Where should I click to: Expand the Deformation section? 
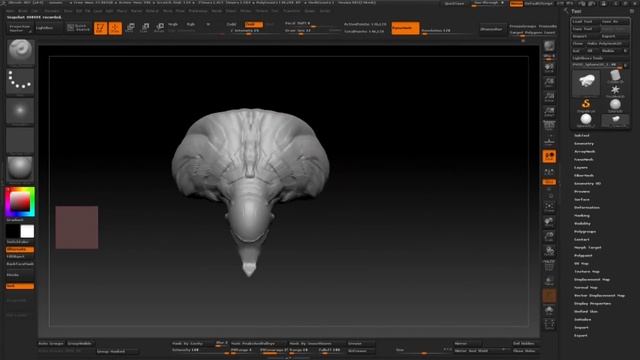pos(587,208)
